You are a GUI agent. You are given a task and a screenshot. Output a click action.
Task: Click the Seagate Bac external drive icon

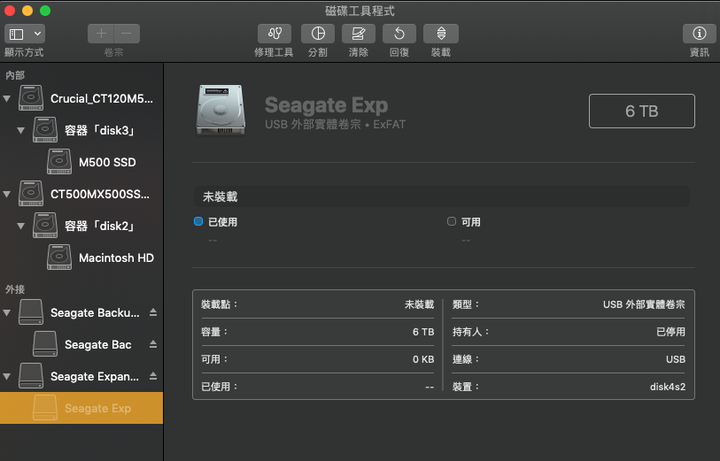[45, 344]
